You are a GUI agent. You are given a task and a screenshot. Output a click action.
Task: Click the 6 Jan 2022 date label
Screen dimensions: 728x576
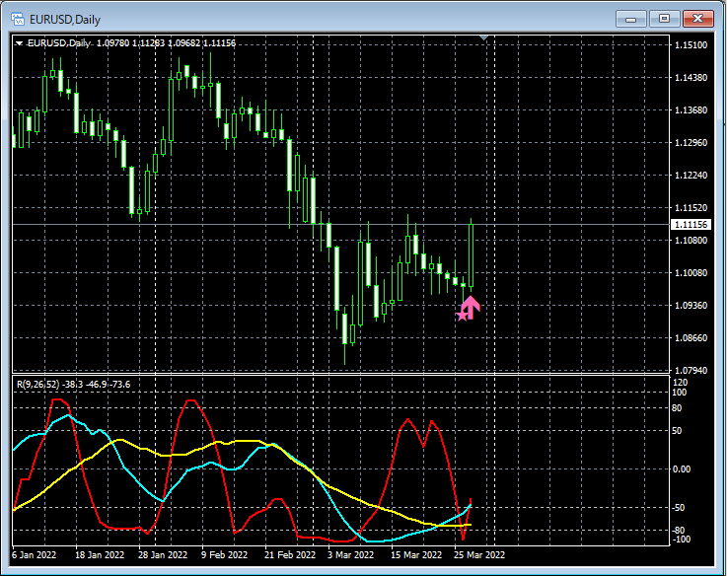tap(35, 555)
